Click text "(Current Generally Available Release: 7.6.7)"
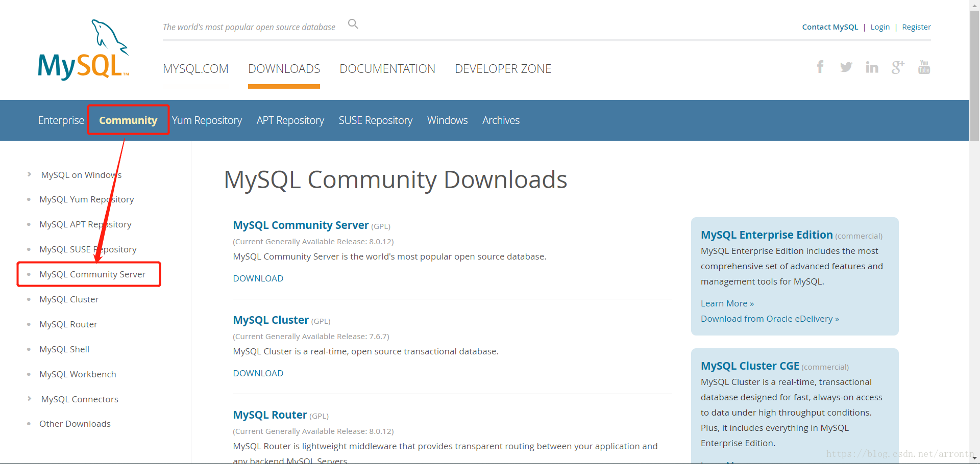The image size is (980, 464). (311, 337)
